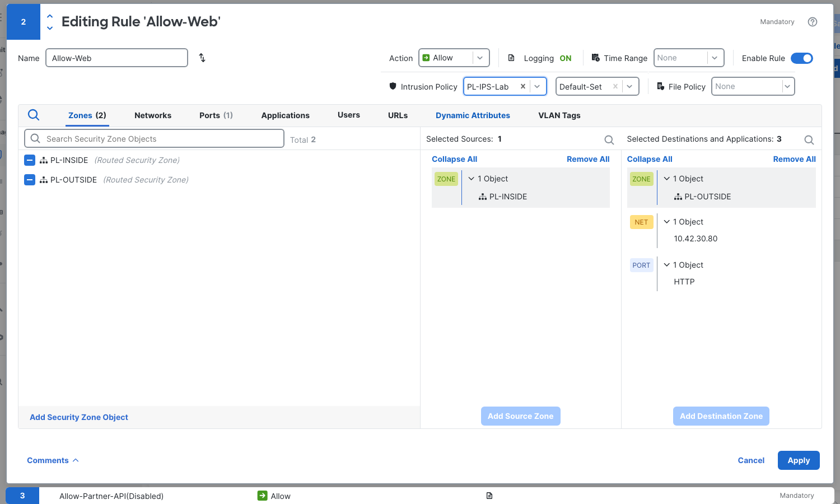Open the VLAN Tags tab
840x504 pixels.
559,115
